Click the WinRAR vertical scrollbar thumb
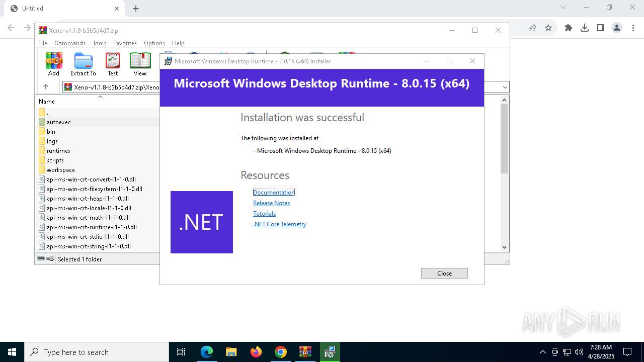The height and width of the screenshot is (362, 644). 505,139
